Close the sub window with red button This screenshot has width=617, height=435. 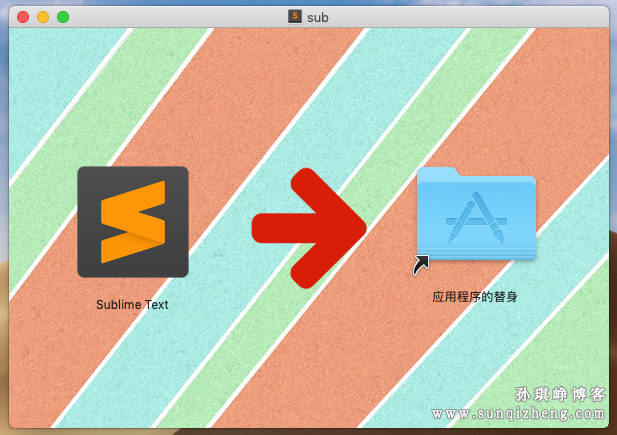(23, 17)
